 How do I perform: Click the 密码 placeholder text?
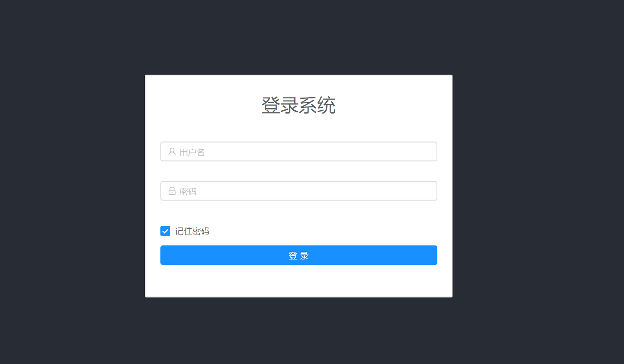tap(188, 192)
